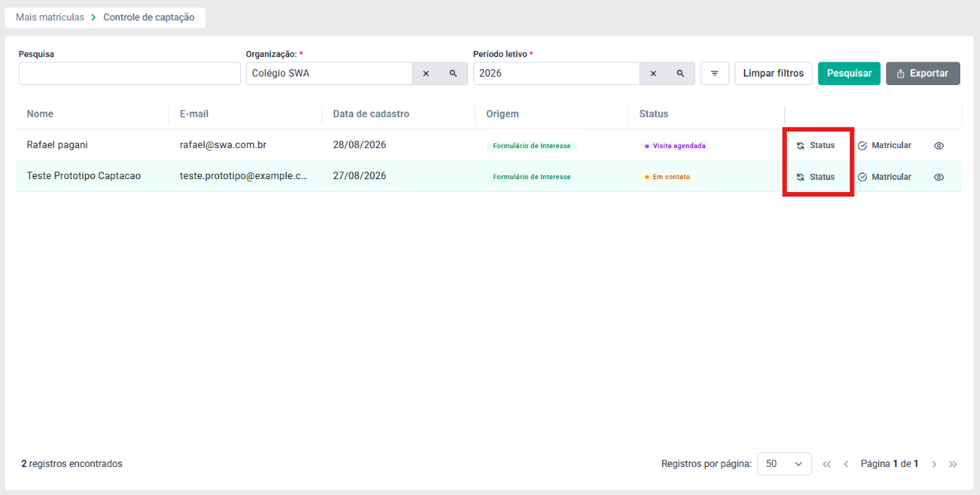Viewport: 980px width, 495px height.
Task: Change Status for Rafael pagani
Action: 816,146
